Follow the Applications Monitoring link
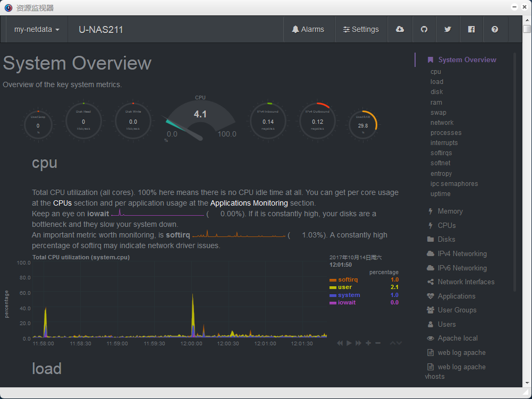The width and height of the screenshot is (532, 399). (x=249, y=203)
